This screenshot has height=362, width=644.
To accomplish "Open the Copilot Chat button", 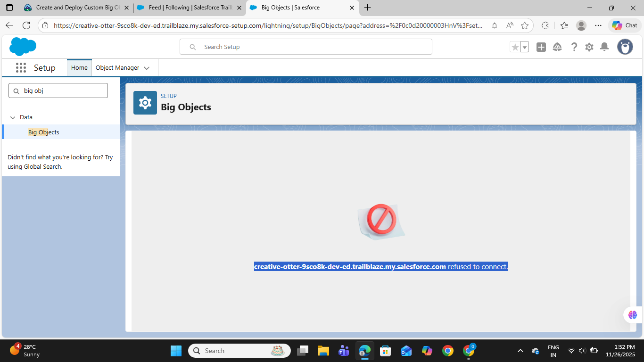I will [x=625, y=25].
